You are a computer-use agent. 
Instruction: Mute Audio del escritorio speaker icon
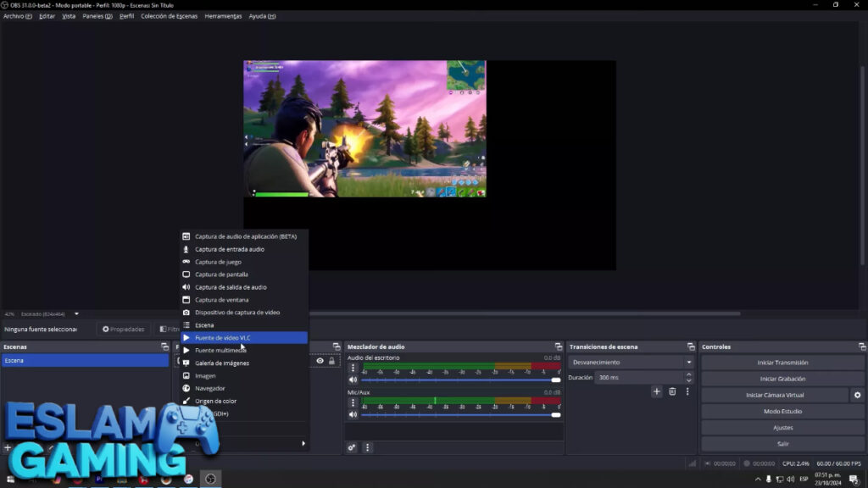tap(353, 380)
